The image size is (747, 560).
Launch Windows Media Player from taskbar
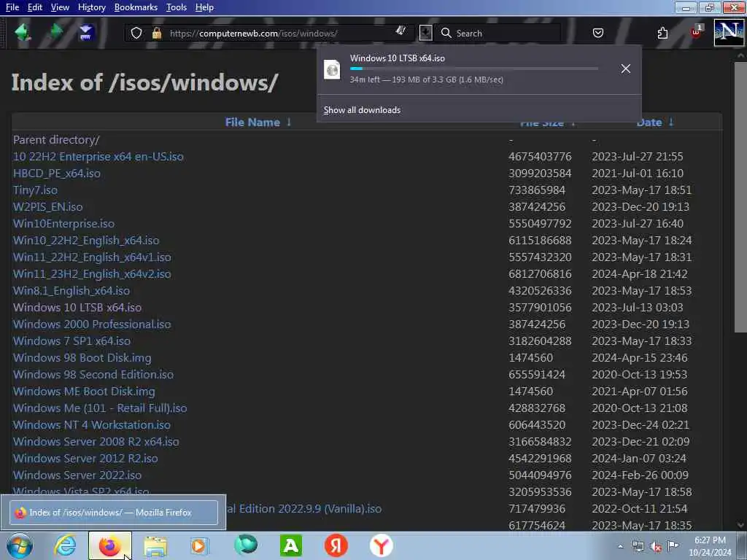[x=199, y=545]
